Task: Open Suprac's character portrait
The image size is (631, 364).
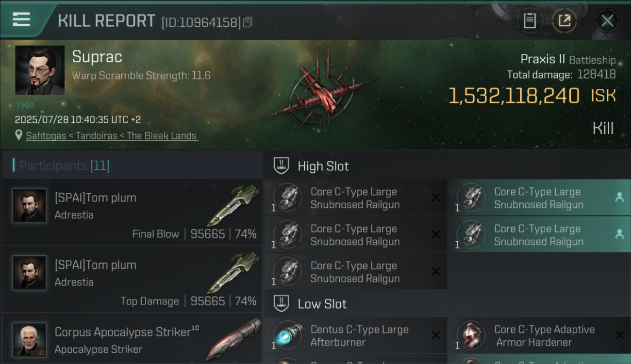Action: click(x=40, y=70)
